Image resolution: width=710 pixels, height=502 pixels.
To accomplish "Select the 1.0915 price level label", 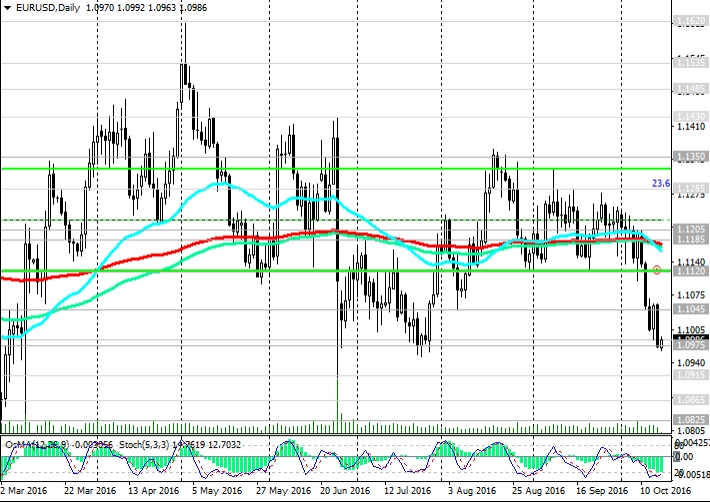I will (690, 375).
